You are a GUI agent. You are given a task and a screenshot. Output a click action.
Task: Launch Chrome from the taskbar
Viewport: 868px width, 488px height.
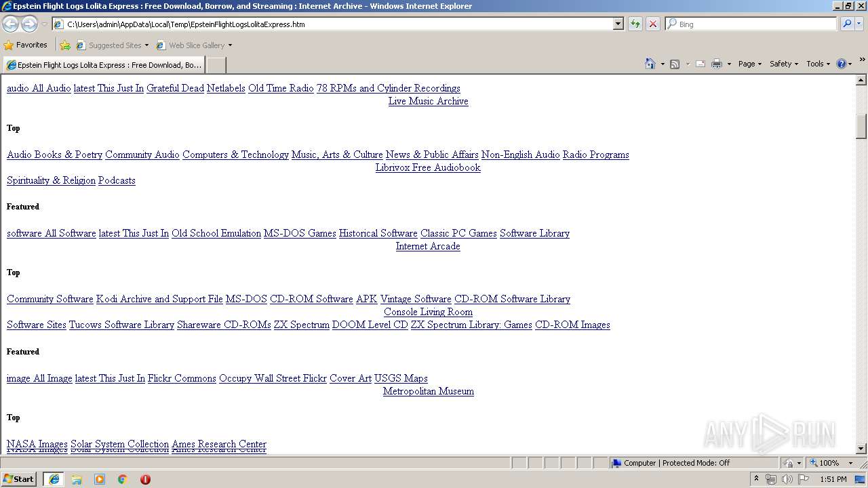(123, 479)
